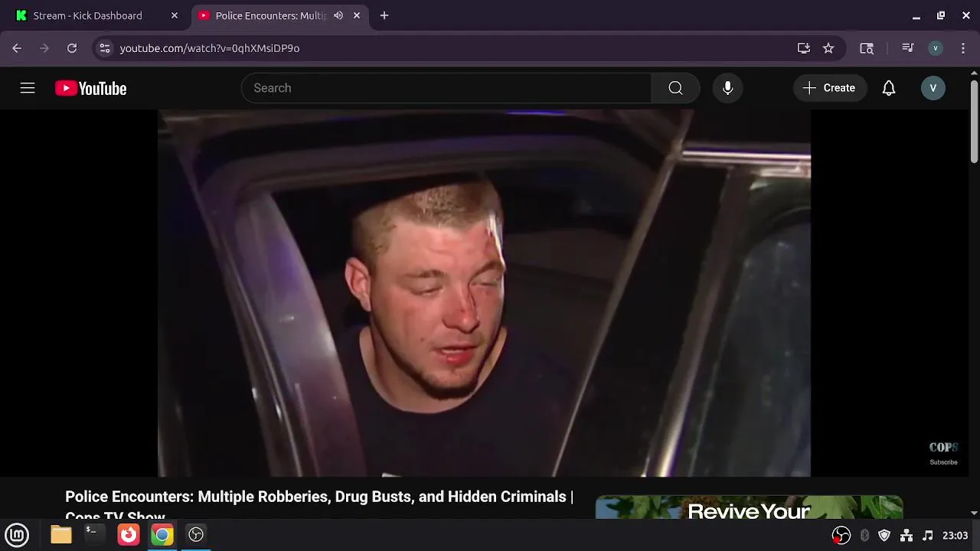The width and height of the screenshot is (980, 551).
Task: Click the page vertical scrollbar thumb
Action: [974, 121]
